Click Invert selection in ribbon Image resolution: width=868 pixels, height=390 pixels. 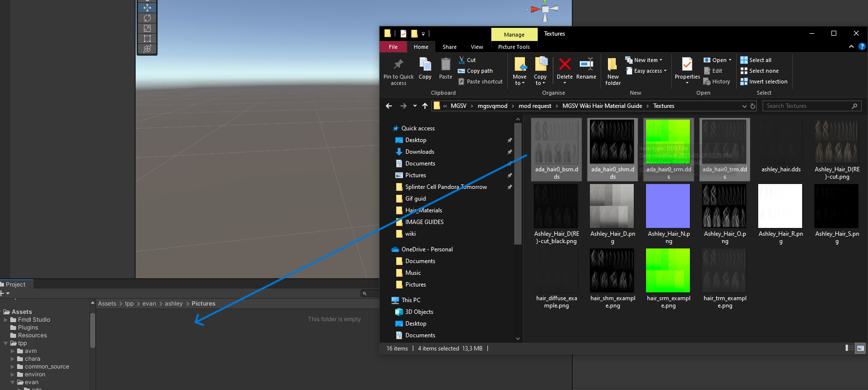[x=764, y=82]
